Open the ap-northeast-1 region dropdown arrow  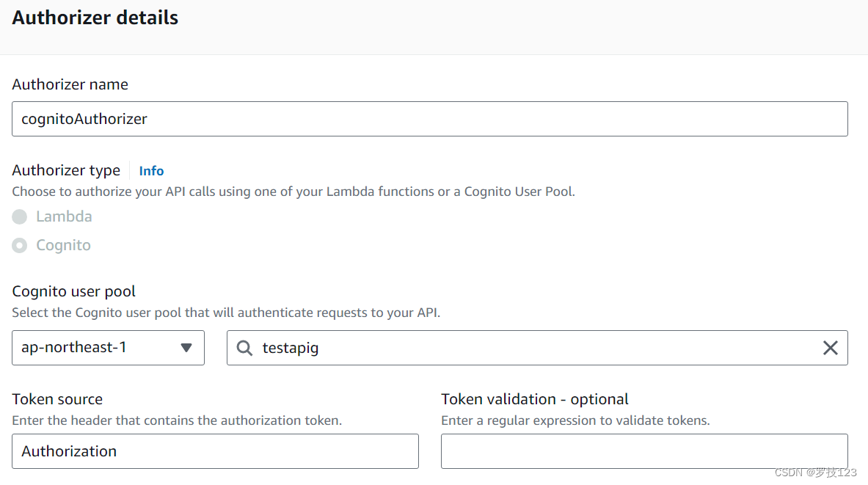click(186, 348)
